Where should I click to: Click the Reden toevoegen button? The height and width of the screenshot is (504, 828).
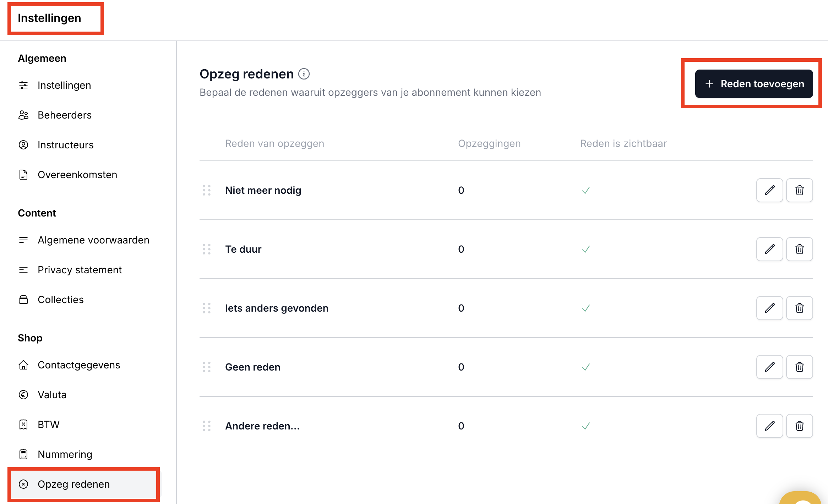(754, 84)
